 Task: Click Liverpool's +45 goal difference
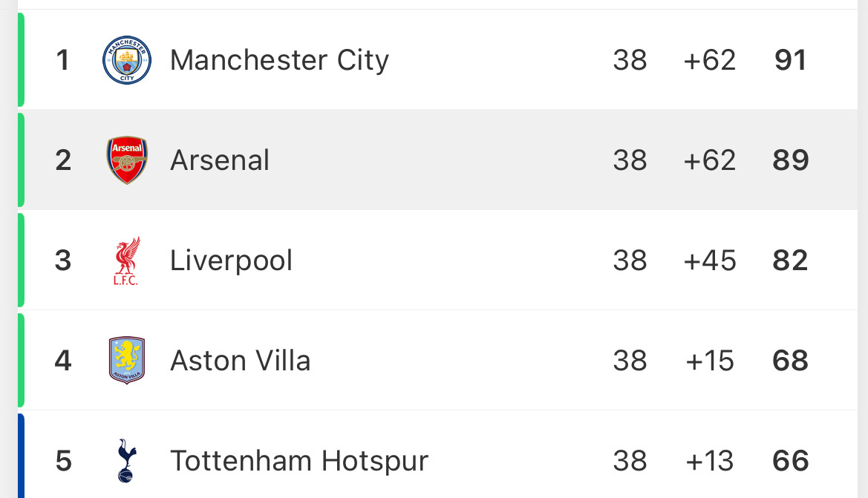pos(710,260)
